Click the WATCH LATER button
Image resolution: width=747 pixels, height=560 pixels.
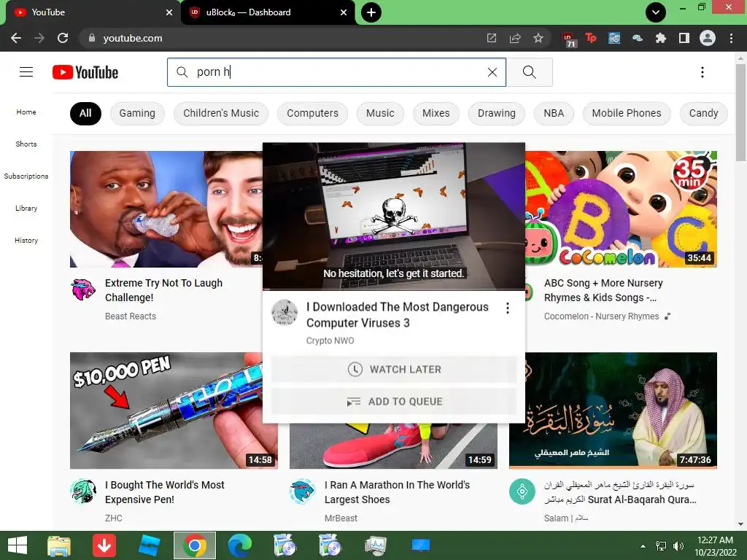(x=394, y=370)
